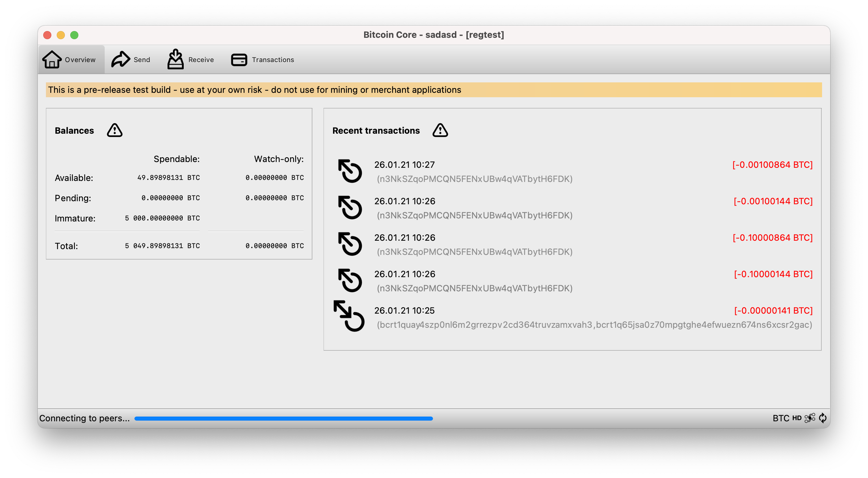This screenshot has height=478, width=868.
Task: Switch to the Transactions tab
Action: 273,60
